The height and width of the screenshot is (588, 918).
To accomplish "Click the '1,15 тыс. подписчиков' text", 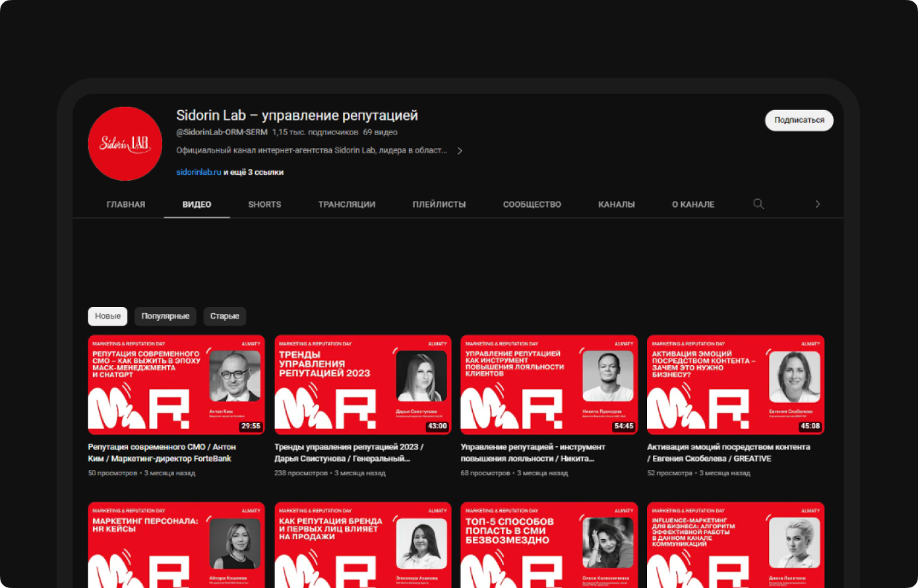I will (315, 132).
